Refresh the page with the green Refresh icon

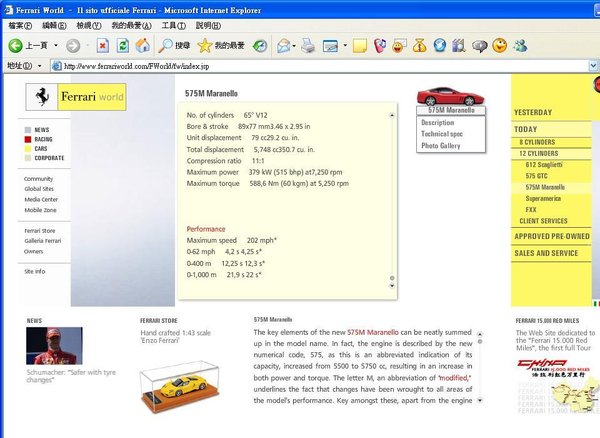(122, 46)
